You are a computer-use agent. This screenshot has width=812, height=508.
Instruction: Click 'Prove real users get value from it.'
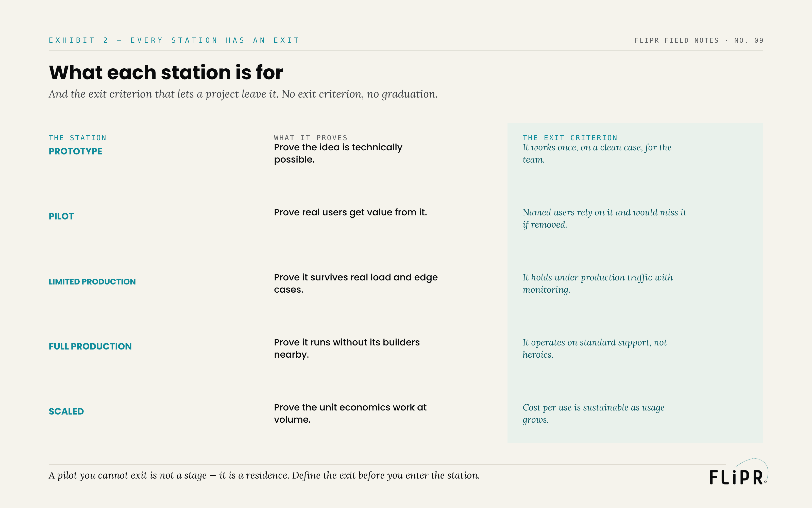click(350, 212)
